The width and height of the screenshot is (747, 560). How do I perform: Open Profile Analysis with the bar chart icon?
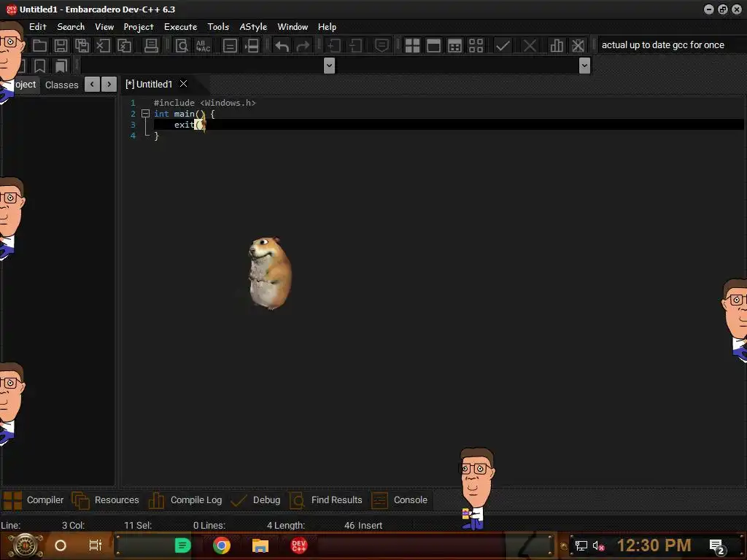pyautogui.click(x=557, y=46)
